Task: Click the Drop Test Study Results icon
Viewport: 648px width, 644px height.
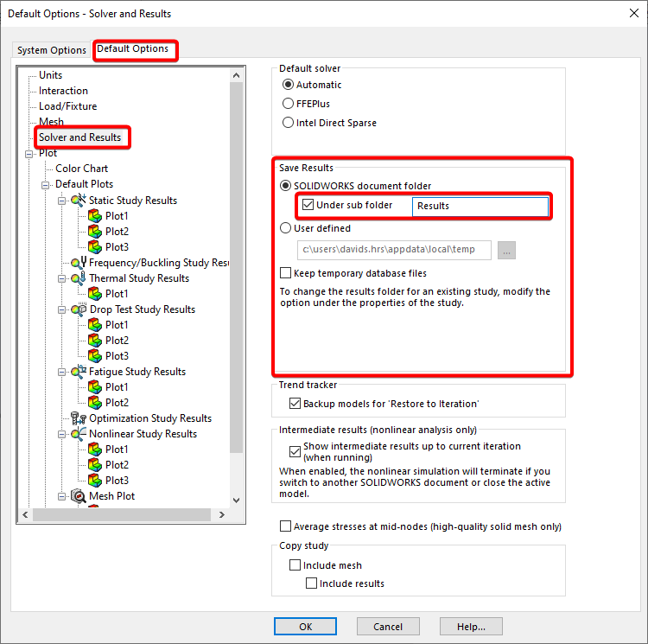Action: point(79,309)
